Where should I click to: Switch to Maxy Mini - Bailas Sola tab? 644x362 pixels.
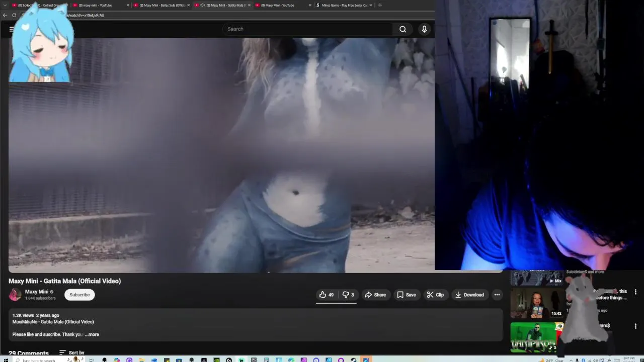click(x=161, y=5)
